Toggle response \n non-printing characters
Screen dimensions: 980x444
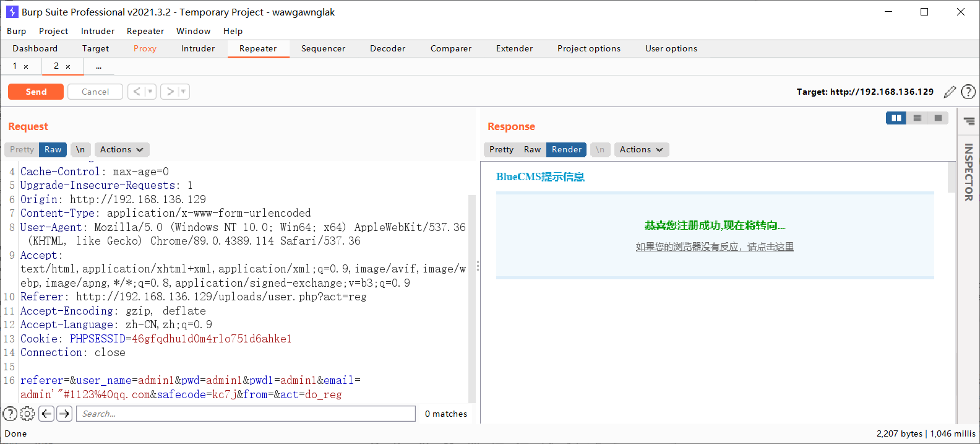pyautogui.click(x=600, y=149)
